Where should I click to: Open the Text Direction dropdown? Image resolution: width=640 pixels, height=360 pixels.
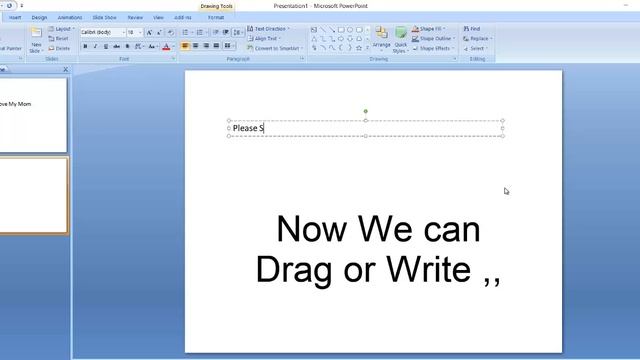269,29
